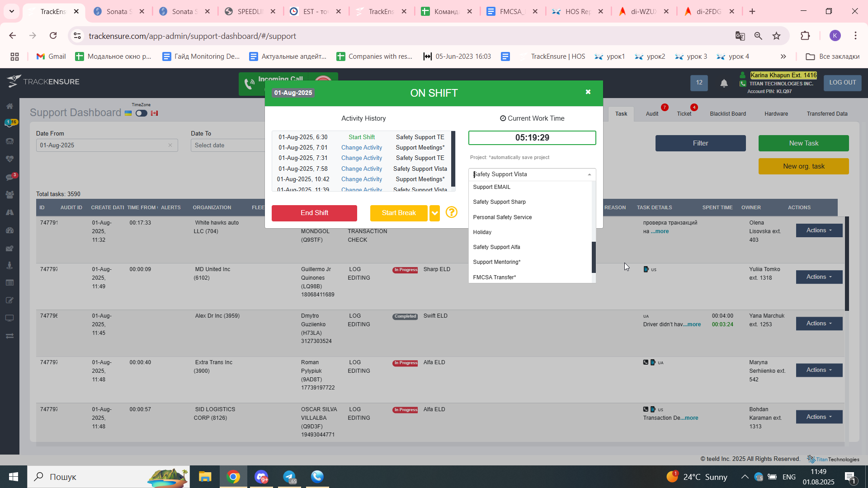Viewport: 868px width, 488px height.
Task: Expand the Start Break dropdown arrow
Action: click(x=434, y=213)
